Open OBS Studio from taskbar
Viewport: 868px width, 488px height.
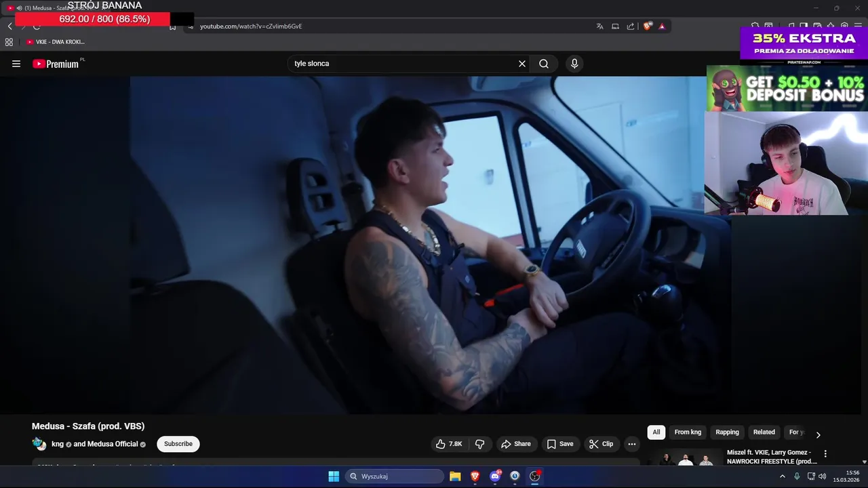click(x=535, y=476)
